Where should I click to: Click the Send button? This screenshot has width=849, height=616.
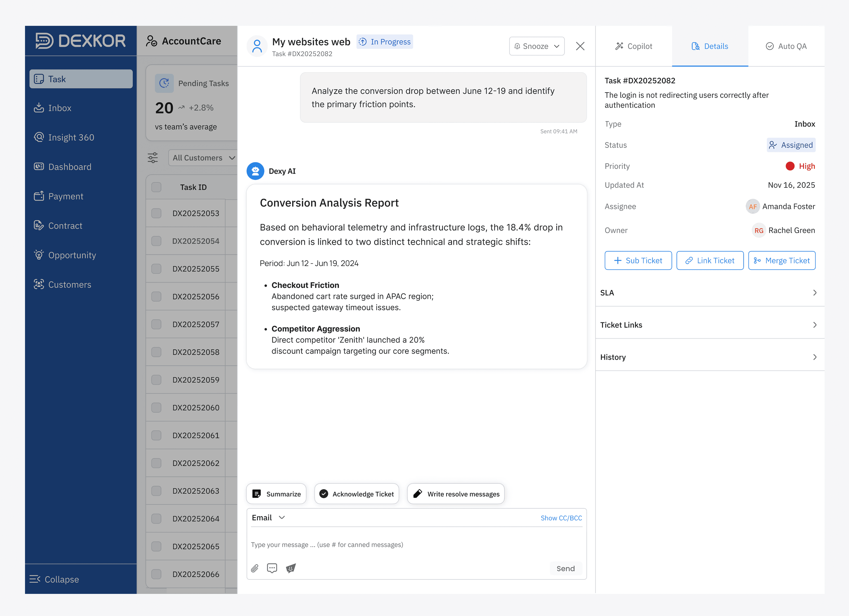[x=565, y=568]
